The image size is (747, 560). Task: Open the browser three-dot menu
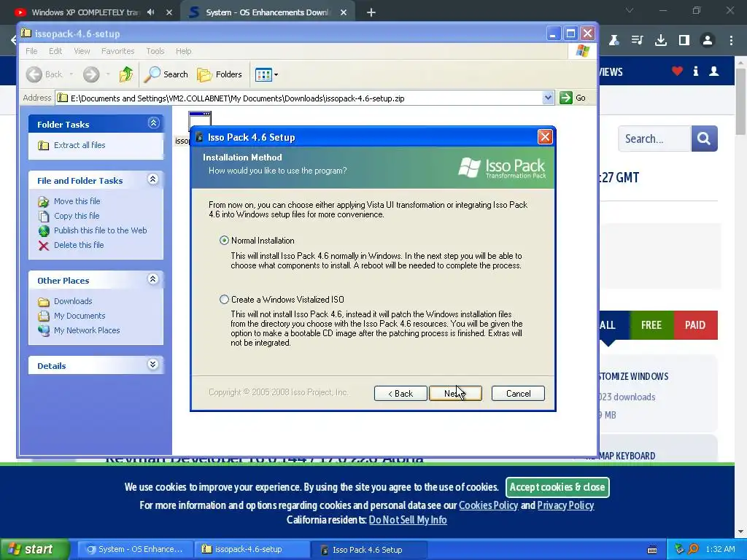[x=731, y=41]
